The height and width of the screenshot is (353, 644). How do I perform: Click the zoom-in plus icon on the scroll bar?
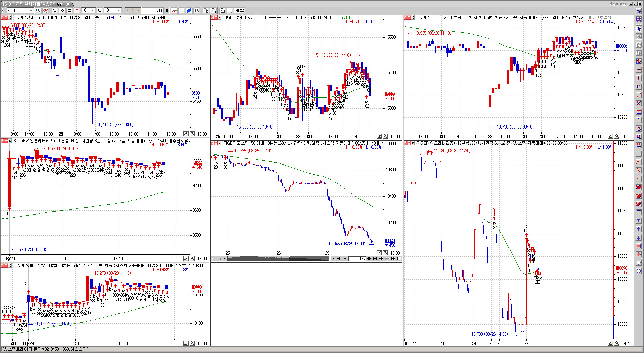click(x=381, y=259)
